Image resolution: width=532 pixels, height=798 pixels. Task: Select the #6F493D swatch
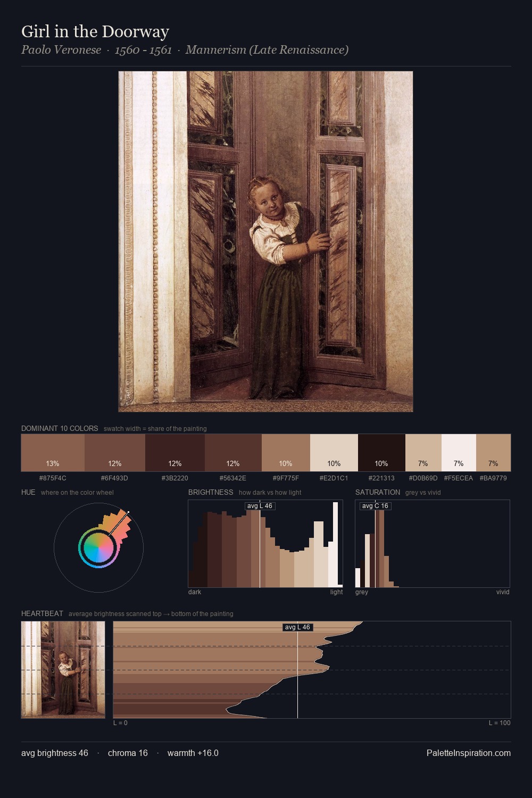click(115, 453)
